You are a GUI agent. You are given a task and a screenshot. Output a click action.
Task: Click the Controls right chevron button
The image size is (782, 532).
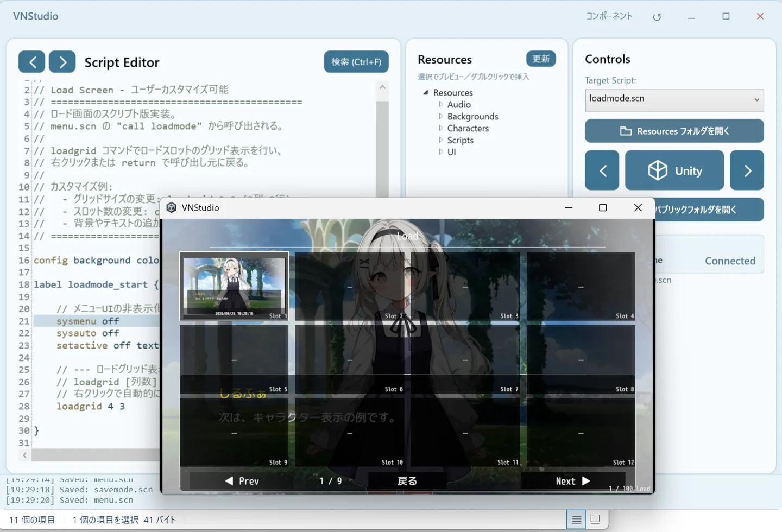747,170
